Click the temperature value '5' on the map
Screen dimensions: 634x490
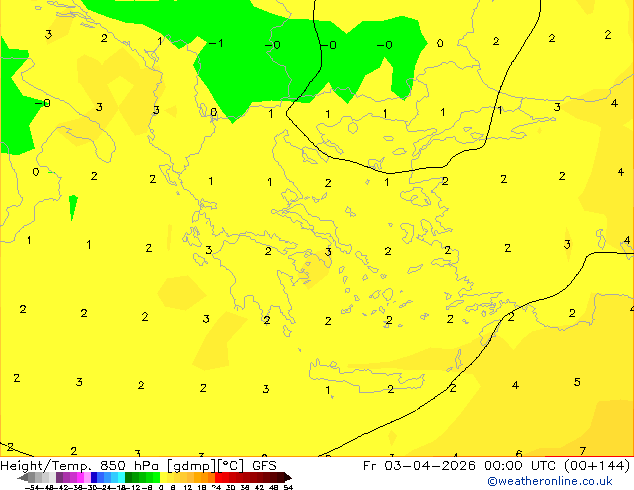(x=577, y=382)
